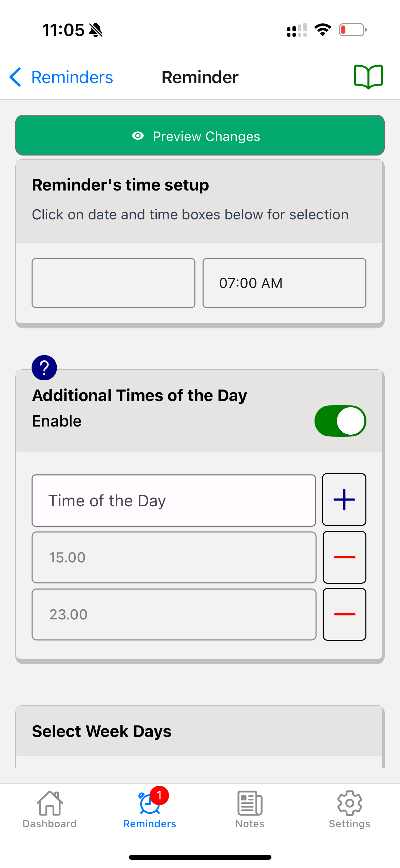The image size is (400, 868).
Task: Add a time with the plus button
Action: pyautogui.click(x=344, y=500)
